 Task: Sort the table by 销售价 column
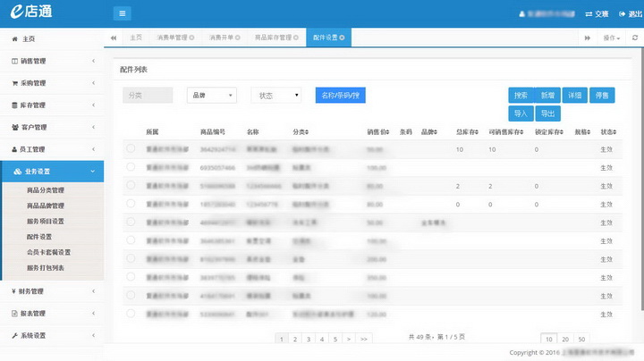click(377, 132)
